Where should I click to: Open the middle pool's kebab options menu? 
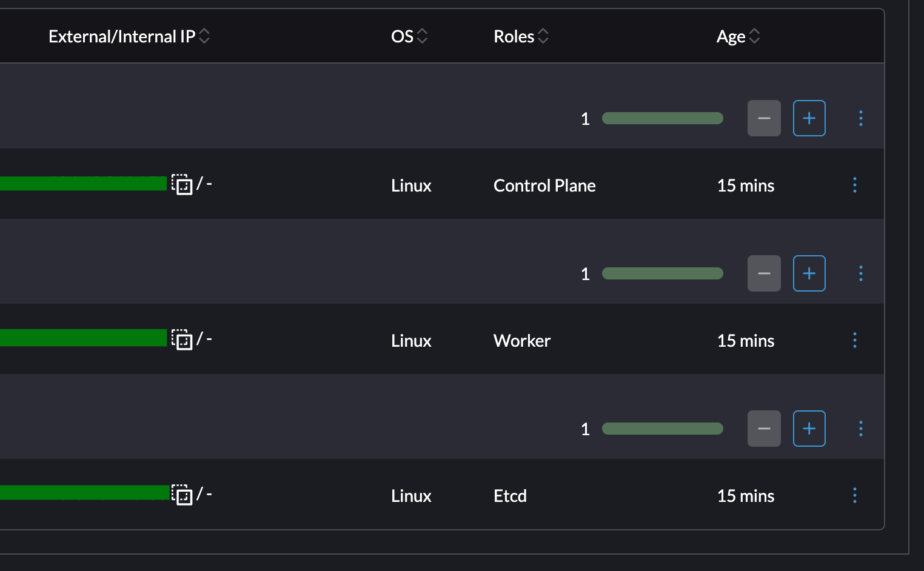[x=860, y=273]
